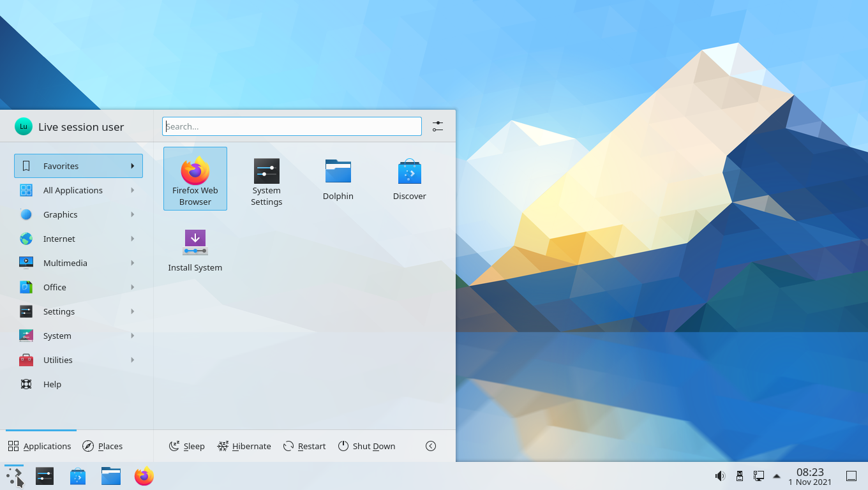Open the Help entry
The width and height of the screenshot is (868, 490).
(x=79, y=384)
